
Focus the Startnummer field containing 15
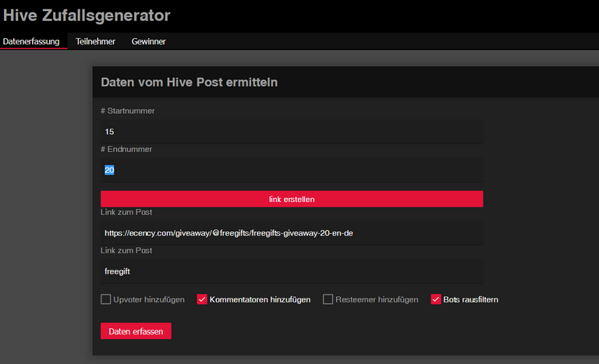coord(292,132)
